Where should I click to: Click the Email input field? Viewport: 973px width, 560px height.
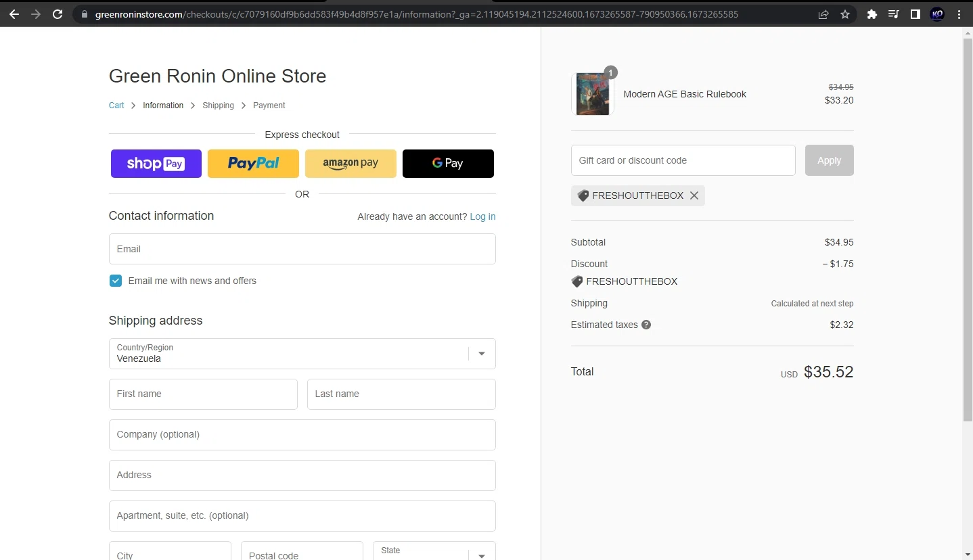[x=302, y=249]
